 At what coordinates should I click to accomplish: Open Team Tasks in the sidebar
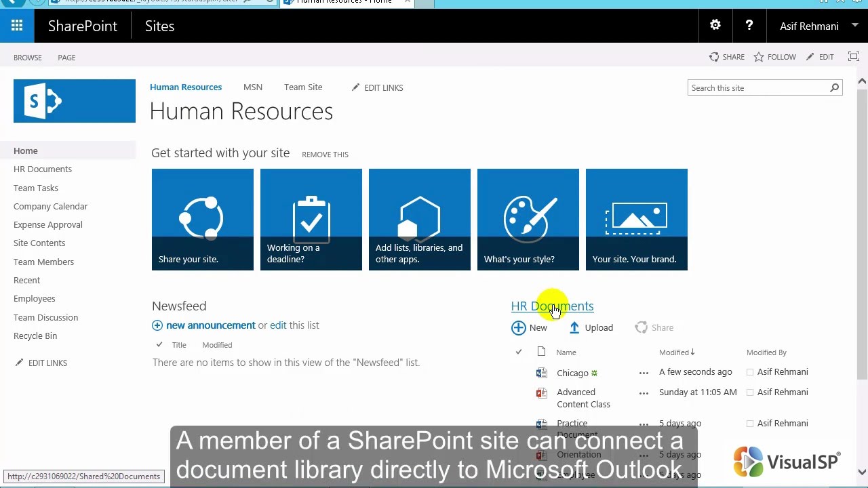36,188
